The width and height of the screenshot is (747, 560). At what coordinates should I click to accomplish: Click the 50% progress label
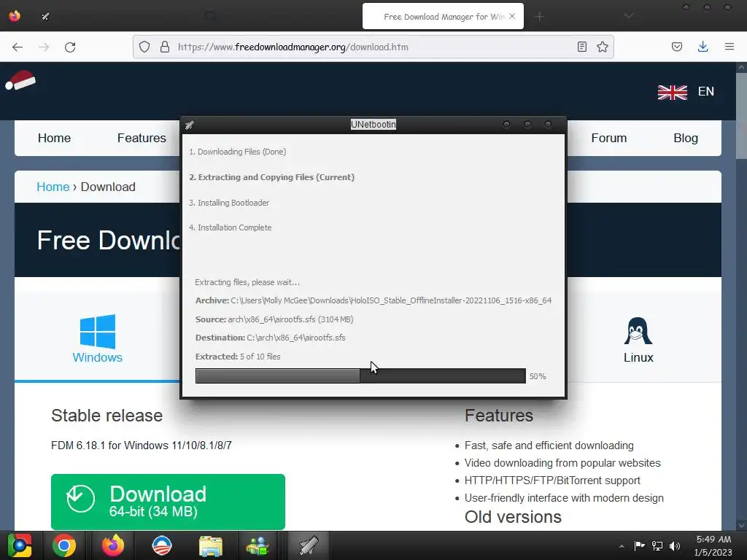(x=538, y=376)
